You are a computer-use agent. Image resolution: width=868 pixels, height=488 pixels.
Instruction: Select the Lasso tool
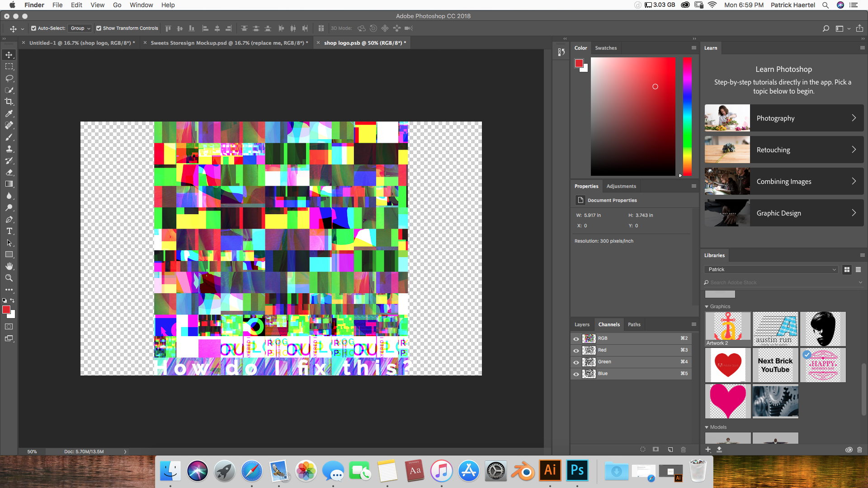(x=9, y=78)
